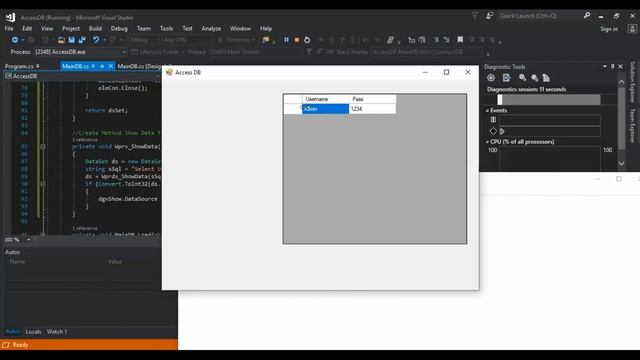Viewport: 640px width, 360px height.
Task: Open the Diagnostic Tools window position dropdown
Action: click(x=604, y=67)
